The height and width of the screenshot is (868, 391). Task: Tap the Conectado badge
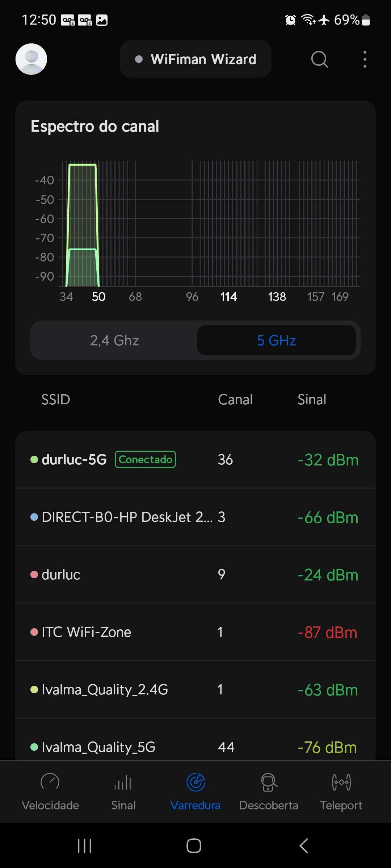[x=145, y=459]
